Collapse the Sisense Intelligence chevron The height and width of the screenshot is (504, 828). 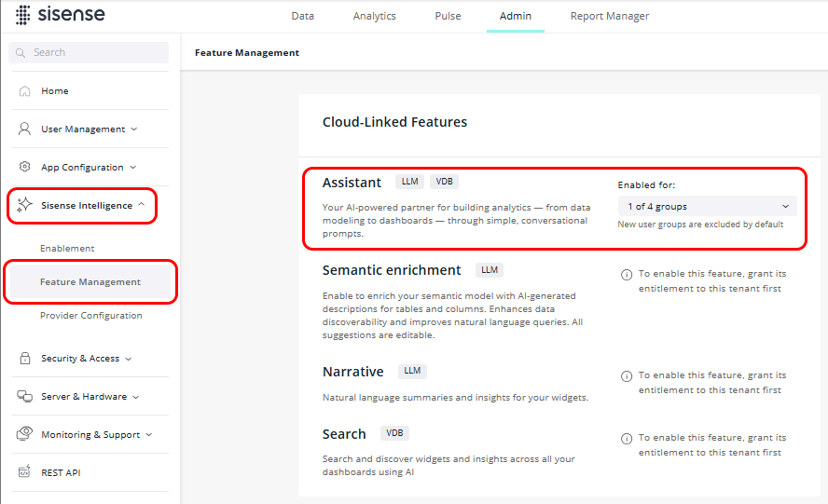tap(142, 204)
